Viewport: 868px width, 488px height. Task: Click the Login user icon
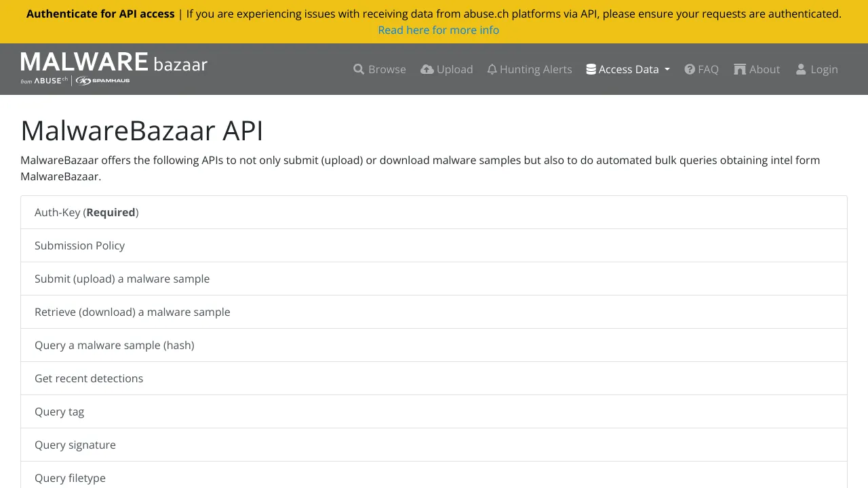pyautogui.click(x=801, y=69)
